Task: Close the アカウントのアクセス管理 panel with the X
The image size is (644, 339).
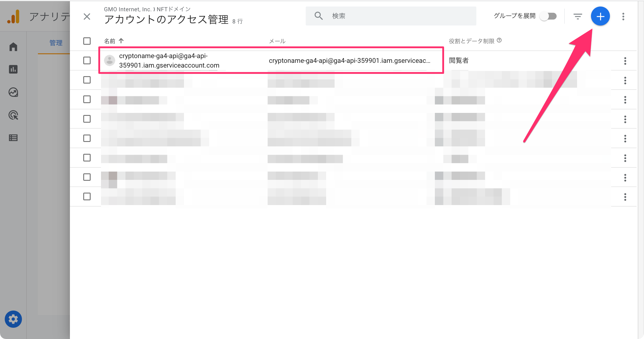Action: point(87,17)
